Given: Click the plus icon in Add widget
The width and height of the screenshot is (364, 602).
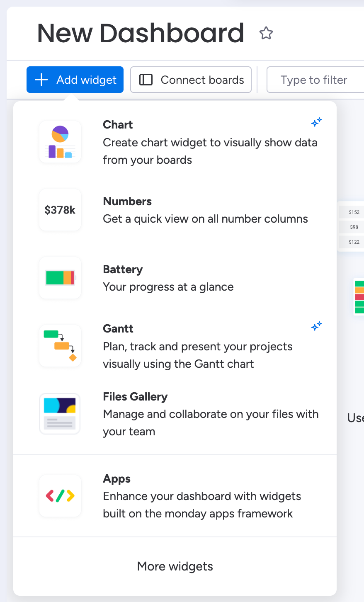Looking at the screenshot, I should pos(41,80).
